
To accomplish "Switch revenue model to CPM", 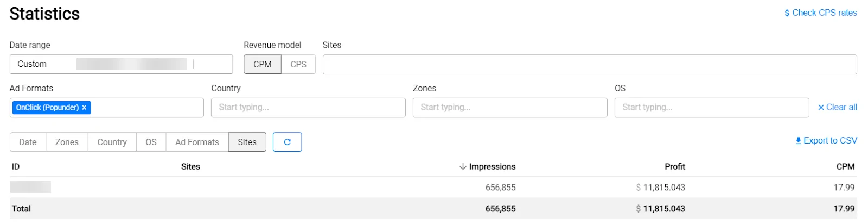I will 263,64.
